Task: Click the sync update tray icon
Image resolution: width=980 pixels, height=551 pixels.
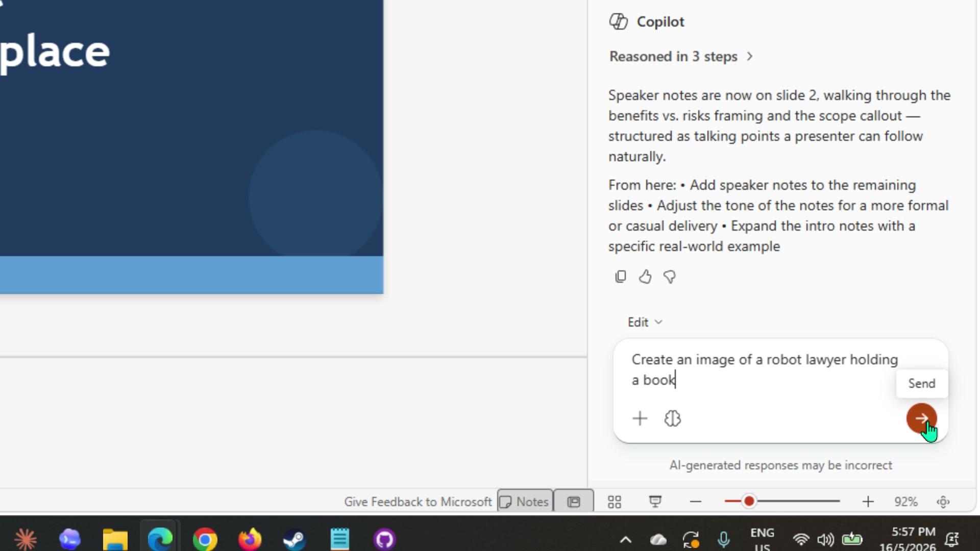Action: (691, 539)
